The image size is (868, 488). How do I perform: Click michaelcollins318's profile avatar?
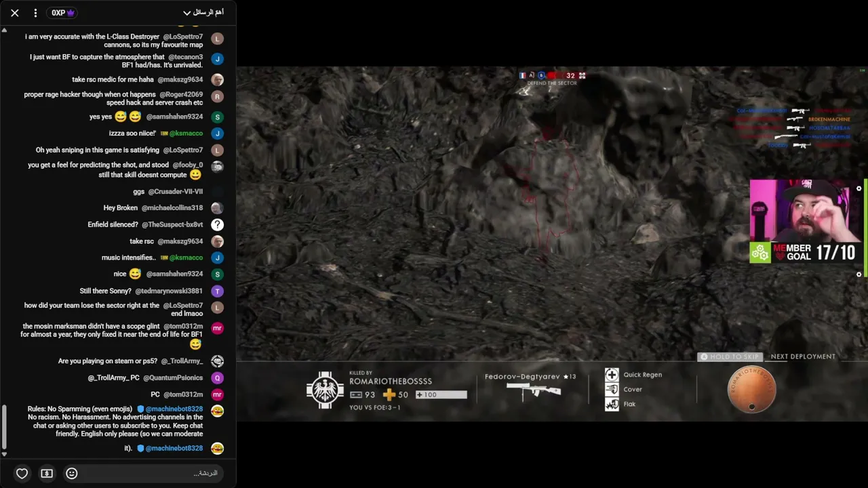pyautogui.click(x=217, y=208)
